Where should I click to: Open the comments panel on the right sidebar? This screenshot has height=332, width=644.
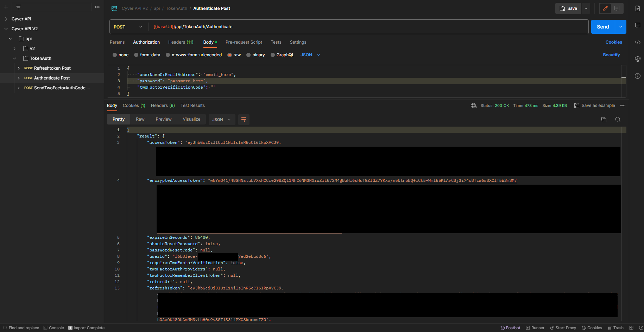638,25
